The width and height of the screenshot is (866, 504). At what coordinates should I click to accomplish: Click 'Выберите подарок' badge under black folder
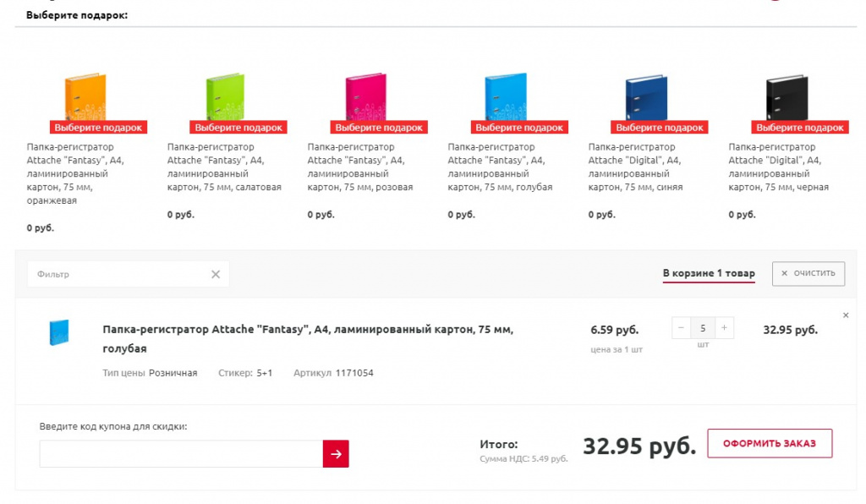point(800,128)
